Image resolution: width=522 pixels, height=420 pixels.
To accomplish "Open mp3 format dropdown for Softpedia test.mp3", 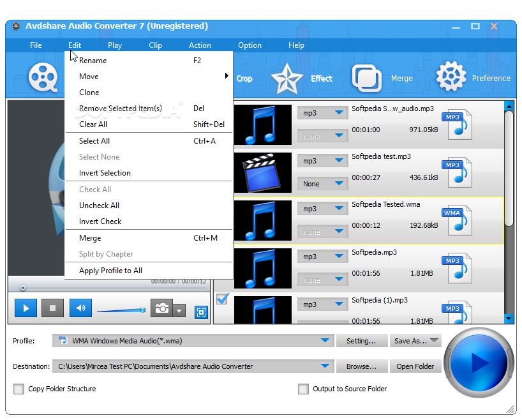I will point(323,161).
